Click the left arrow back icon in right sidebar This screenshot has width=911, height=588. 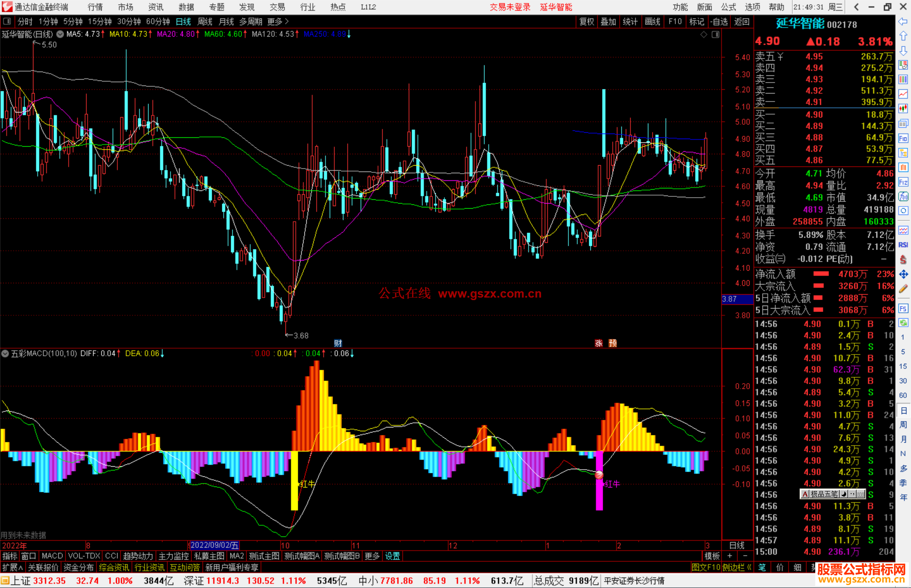[903, 21]
